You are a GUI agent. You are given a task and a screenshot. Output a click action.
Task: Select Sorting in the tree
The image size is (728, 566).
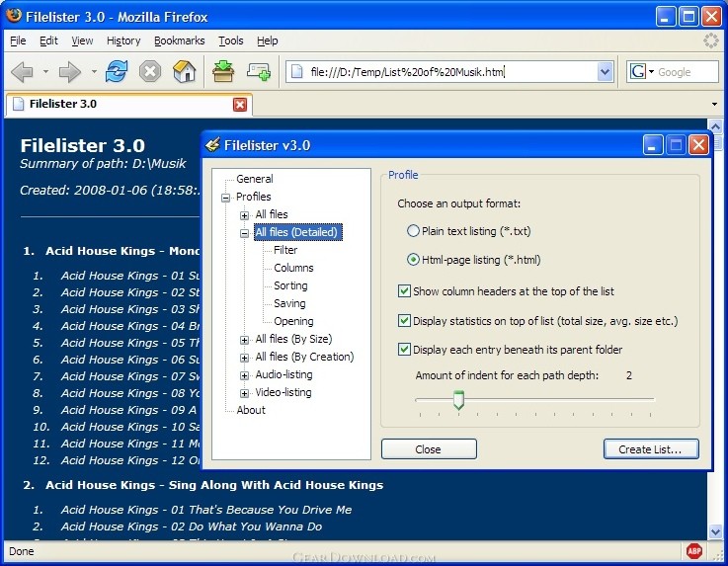point(290,285)
